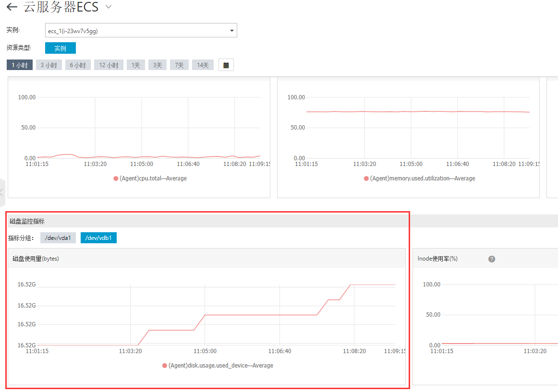The width and height of the screenshot is (558, 392).
Task: Select the 1小时 time range
Action: (20, 65)
